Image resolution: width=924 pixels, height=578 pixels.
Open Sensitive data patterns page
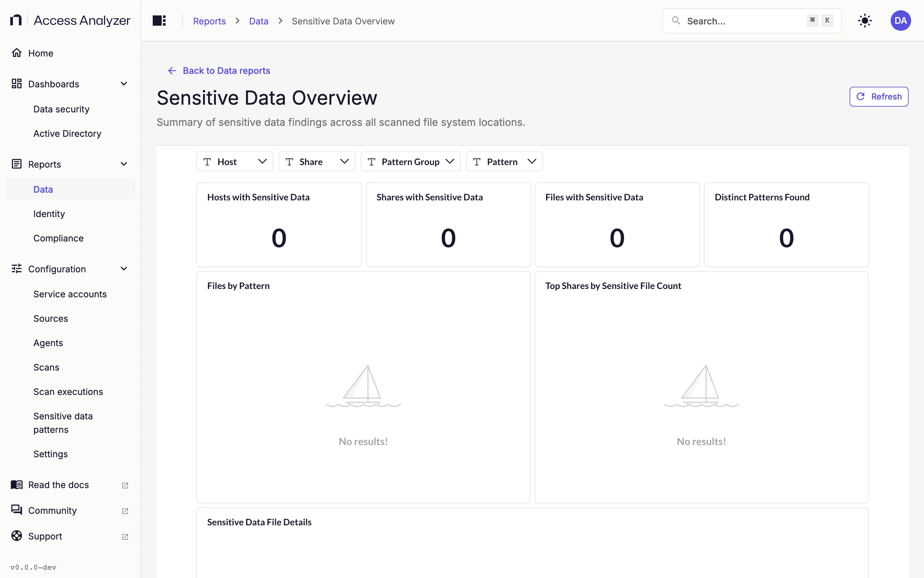[70, 423]
